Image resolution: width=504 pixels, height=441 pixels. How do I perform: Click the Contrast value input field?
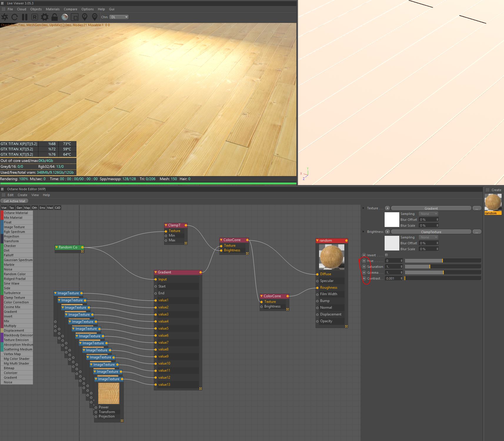(394, 278)
